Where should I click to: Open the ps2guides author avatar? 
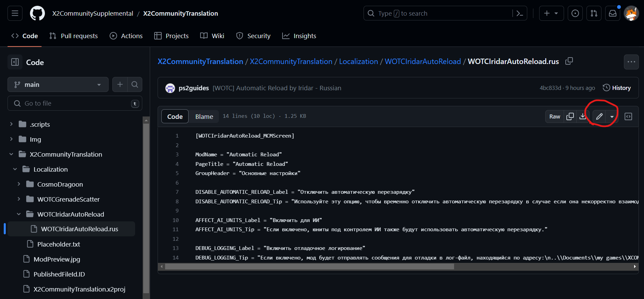click(170, 88)
